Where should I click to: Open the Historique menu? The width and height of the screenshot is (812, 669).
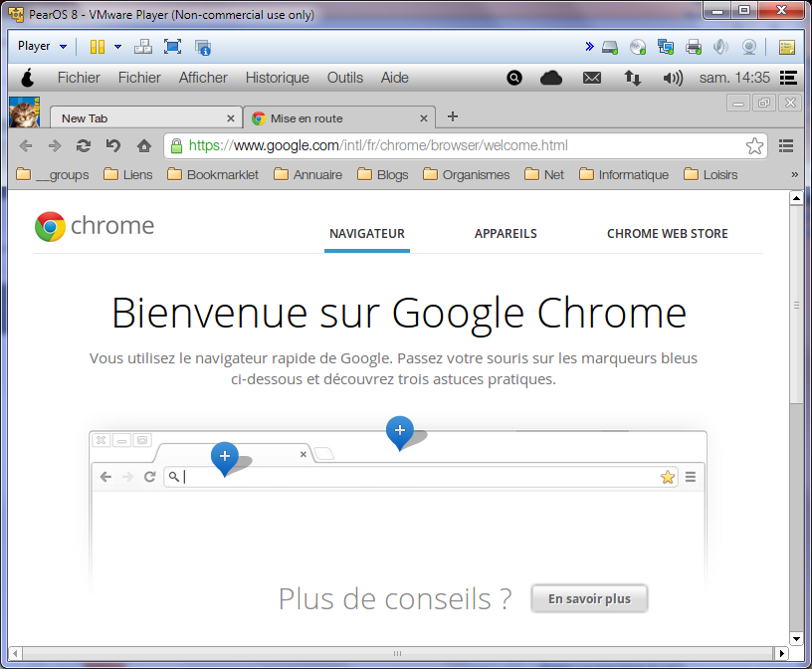click(x=277, y=78)
